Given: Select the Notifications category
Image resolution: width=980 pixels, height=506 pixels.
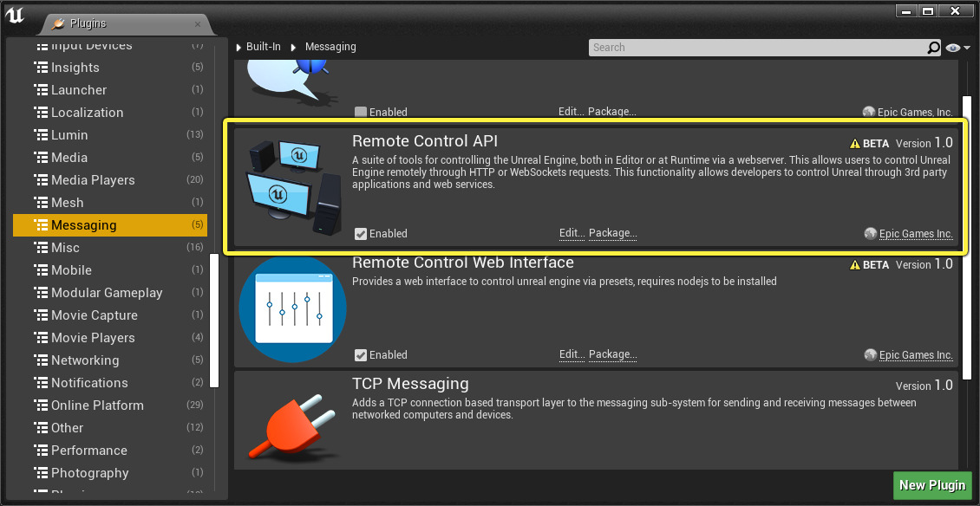Looking at the screenshot, I should click(x=110, y=382).
